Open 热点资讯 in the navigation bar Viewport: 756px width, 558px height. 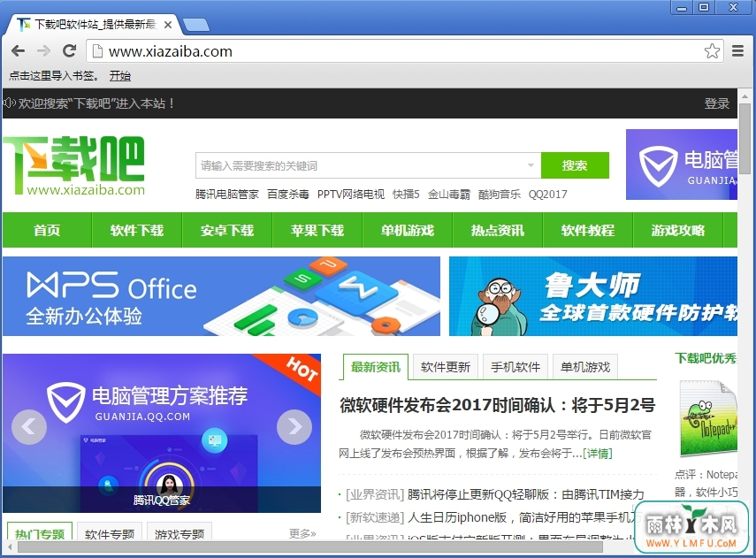[x=498, y=230]
